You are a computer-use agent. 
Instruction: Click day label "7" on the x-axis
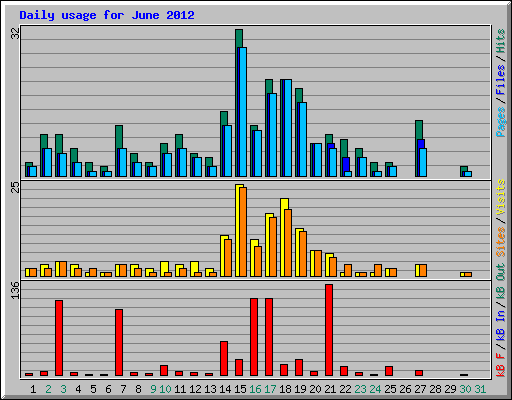coord(123,389)
